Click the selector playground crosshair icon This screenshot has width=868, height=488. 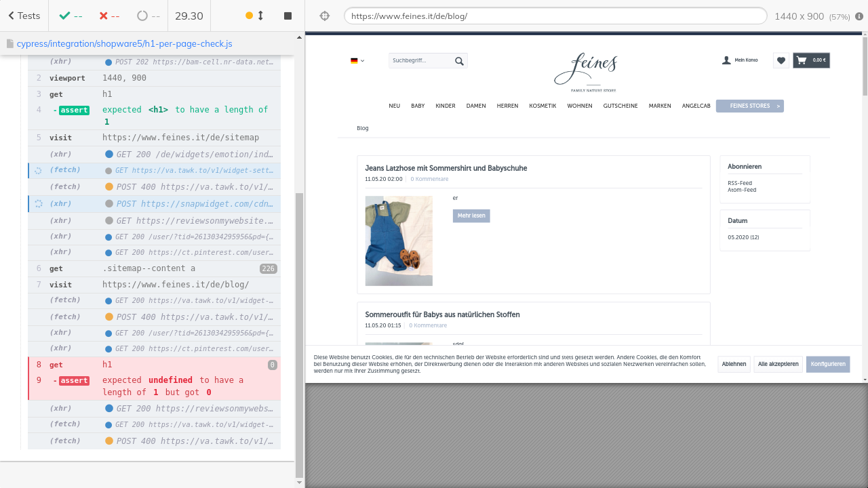[325, 16]
